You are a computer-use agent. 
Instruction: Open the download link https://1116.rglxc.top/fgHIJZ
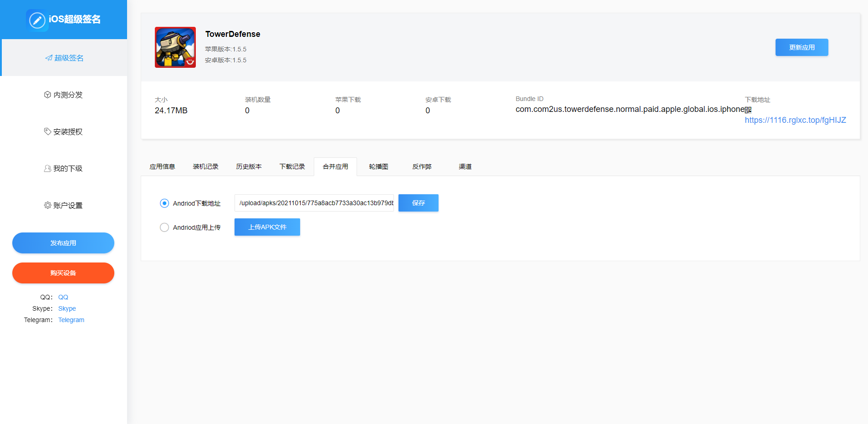(x=796, y=120)
